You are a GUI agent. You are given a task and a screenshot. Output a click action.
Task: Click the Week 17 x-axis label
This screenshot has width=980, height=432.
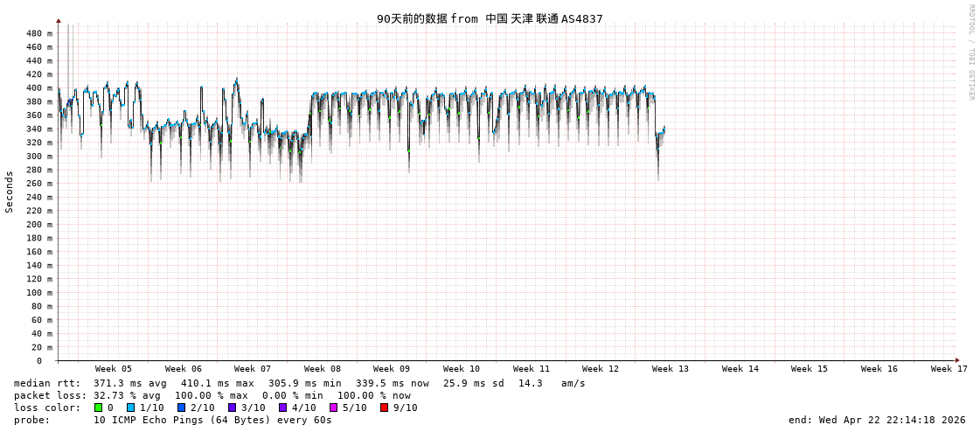(949, 369)
